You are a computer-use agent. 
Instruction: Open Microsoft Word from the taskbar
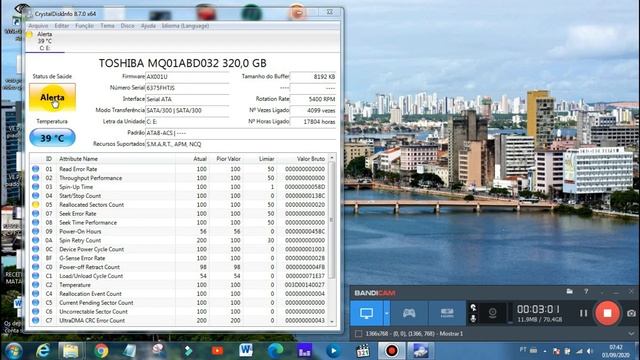click(x=246, y=351)
